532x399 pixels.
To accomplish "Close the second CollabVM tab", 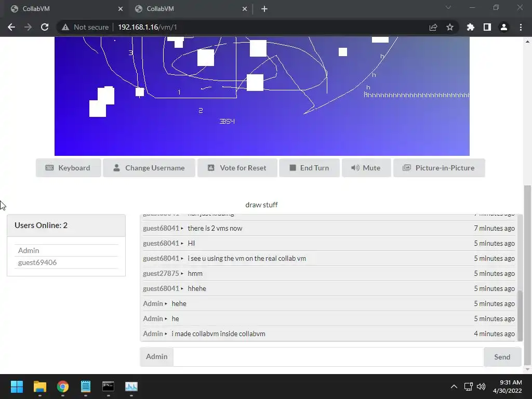I will [245, 9].
